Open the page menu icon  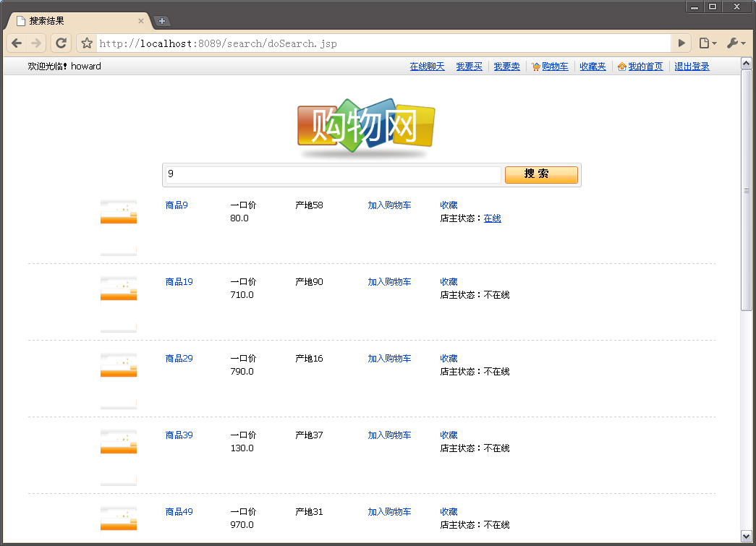click(708, 43)
